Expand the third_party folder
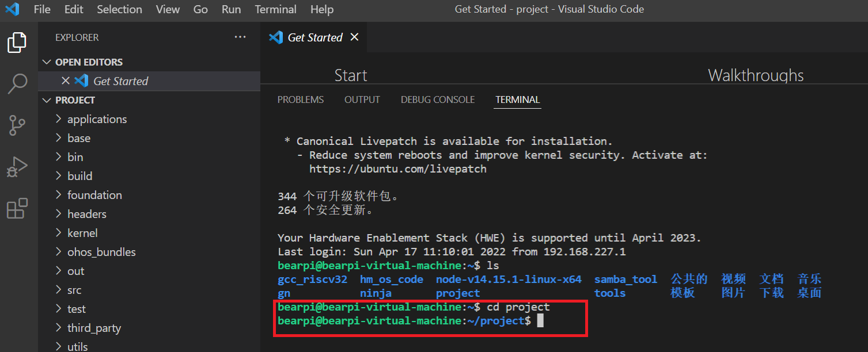Viewport: 868px width, 352px height. (x=149, y=328)
